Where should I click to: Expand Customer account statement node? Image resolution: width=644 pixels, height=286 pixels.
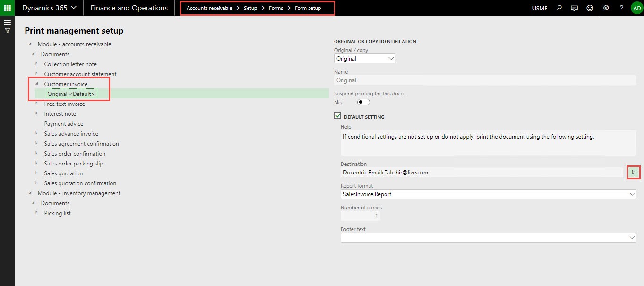(x=37, y=74)
